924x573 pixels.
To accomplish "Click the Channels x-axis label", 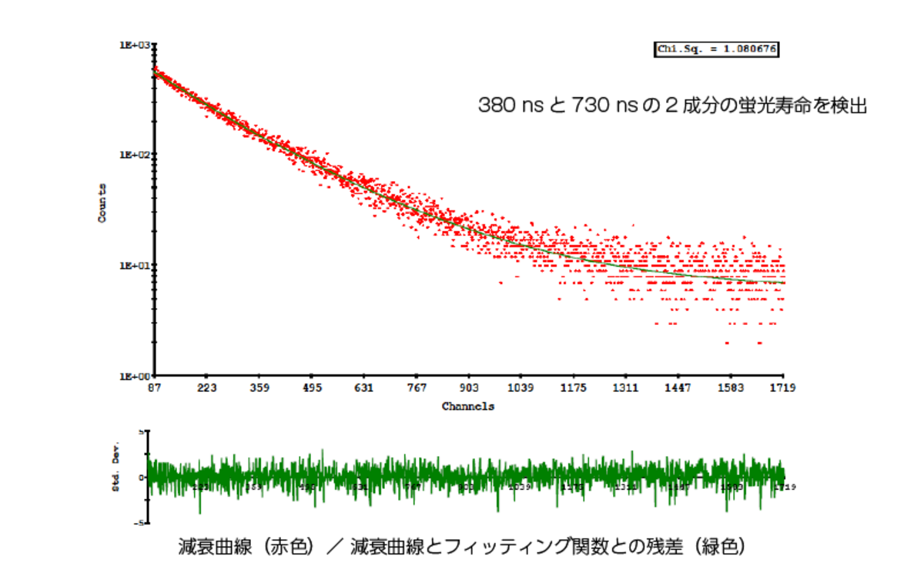I will (x=468, y=406).
